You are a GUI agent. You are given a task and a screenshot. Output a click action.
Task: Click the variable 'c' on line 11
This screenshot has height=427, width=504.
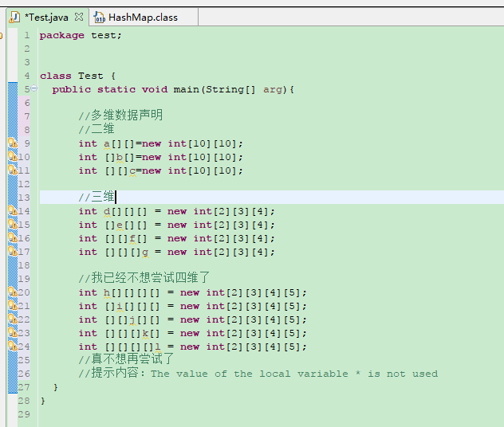tap(132, 170)
